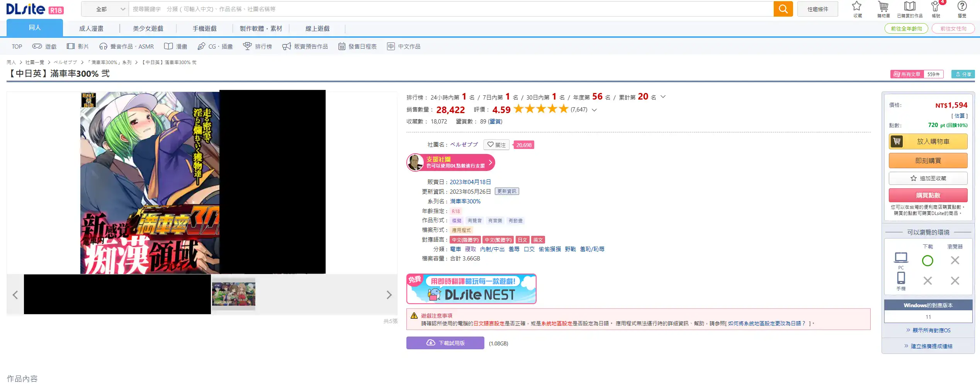
Task: Select the 製作軟體・素材 tab
Action: pyautogui.click(x=261, y=29)
